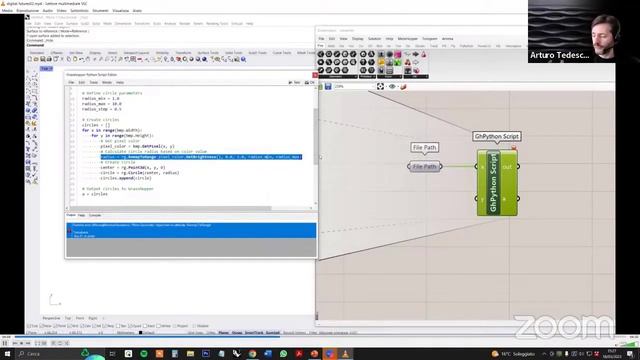Toggle Disable osnap checkbox
The height and width of the screenshot is (360, 640).
pos(194,326)
